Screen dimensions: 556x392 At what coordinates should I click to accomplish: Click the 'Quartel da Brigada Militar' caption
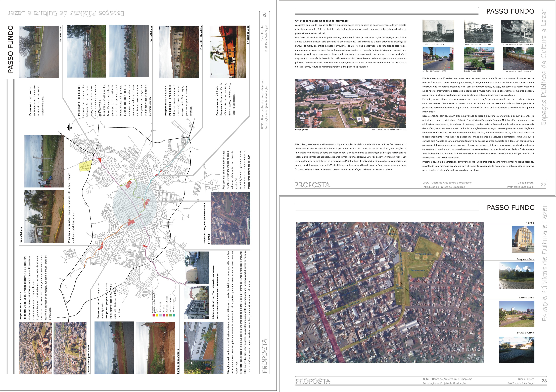[88, 359]
